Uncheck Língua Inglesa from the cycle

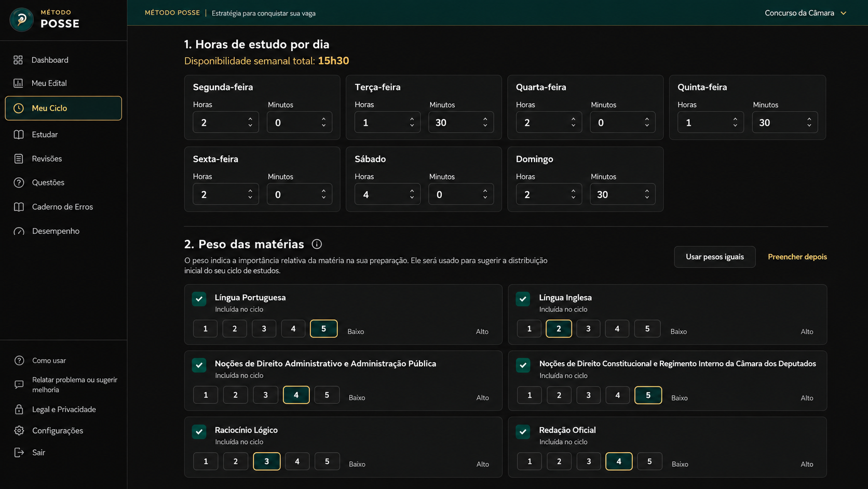coord(523,299)
